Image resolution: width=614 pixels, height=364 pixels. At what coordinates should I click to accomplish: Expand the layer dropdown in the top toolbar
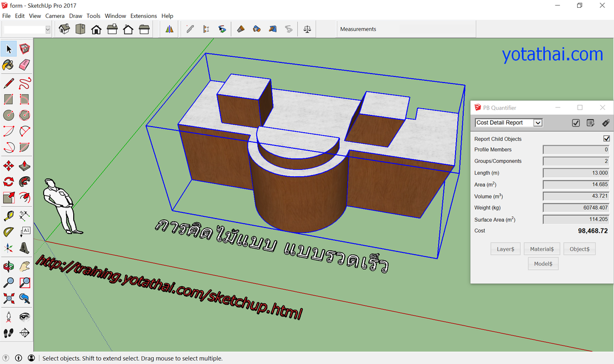tap(48, 30)
